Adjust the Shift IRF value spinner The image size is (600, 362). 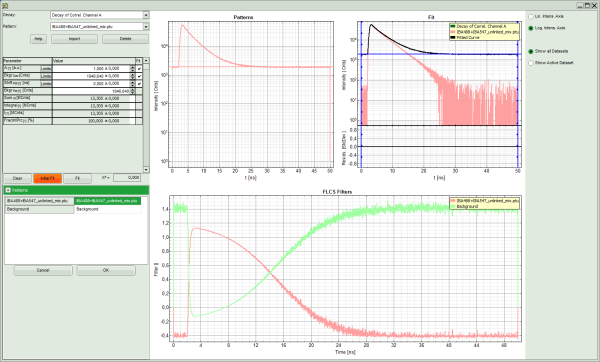coord(132,83)
